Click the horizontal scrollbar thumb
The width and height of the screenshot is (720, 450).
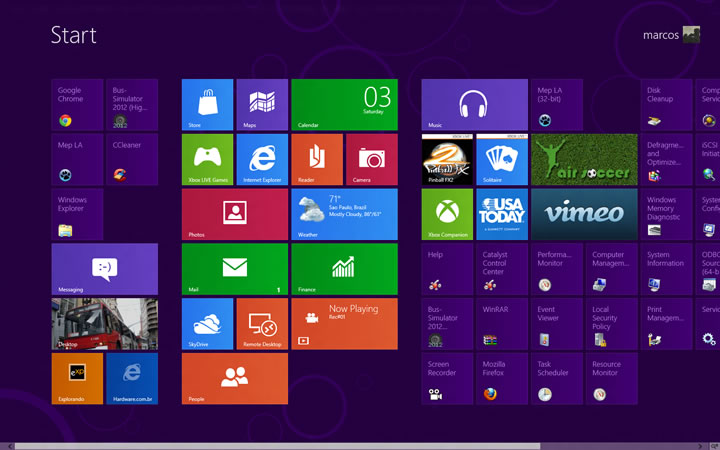[277, 446]
